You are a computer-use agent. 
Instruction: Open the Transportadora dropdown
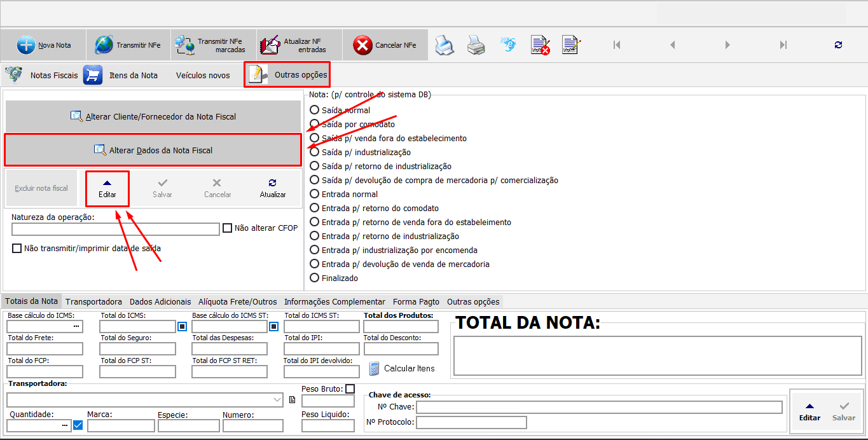point(276,400)
